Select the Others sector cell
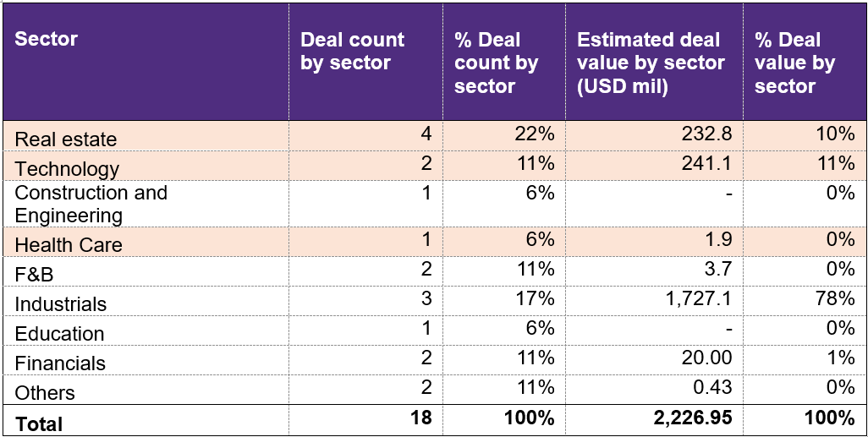This screenshot has width=868, height=437. (x=45, y=393)
